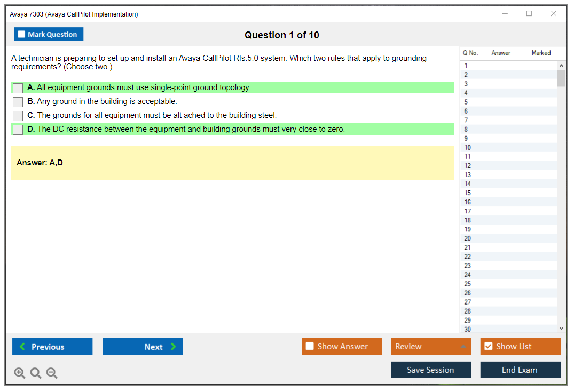The width and height of the screenshot is (574, 392).
Task: Click the zoom out magnifier icon
Action: click(52, 373)
